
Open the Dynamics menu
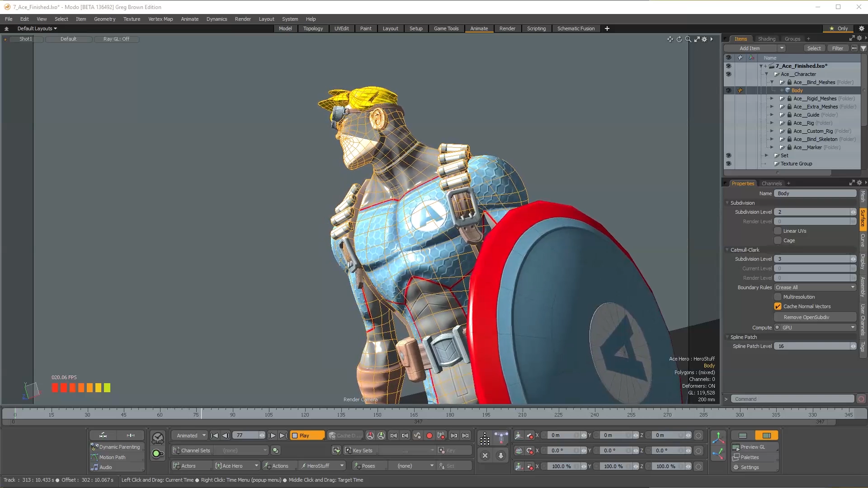click(217, 19)
